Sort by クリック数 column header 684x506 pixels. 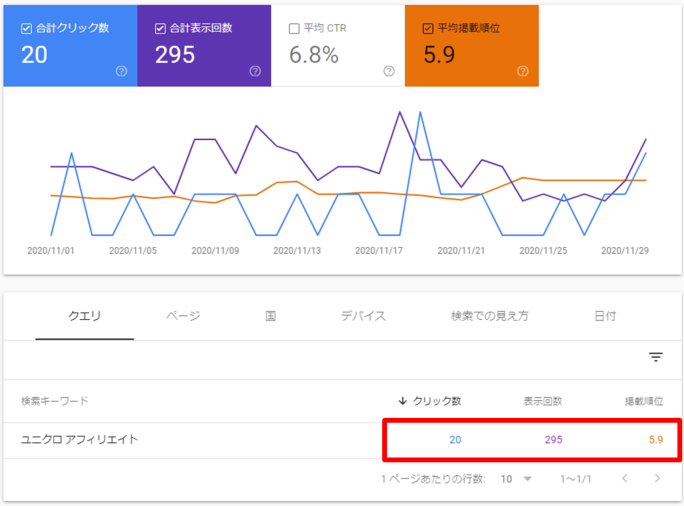(437, 401)
